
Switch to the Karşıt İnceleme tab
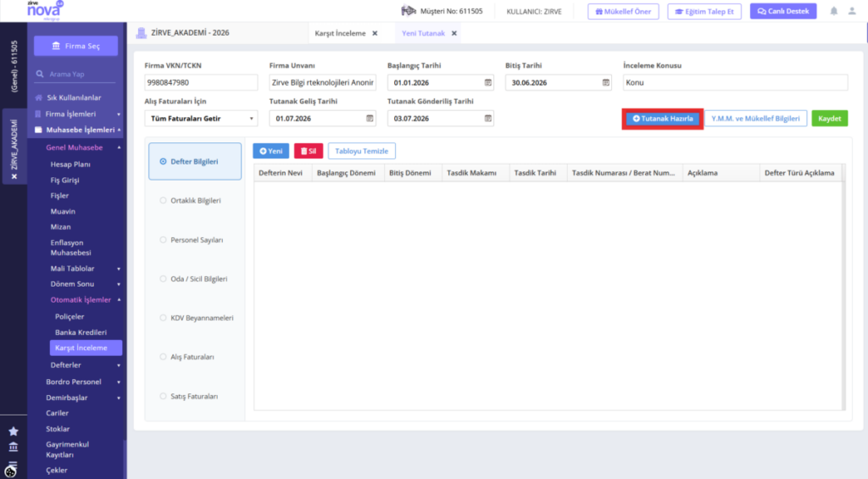pos(340,33)
